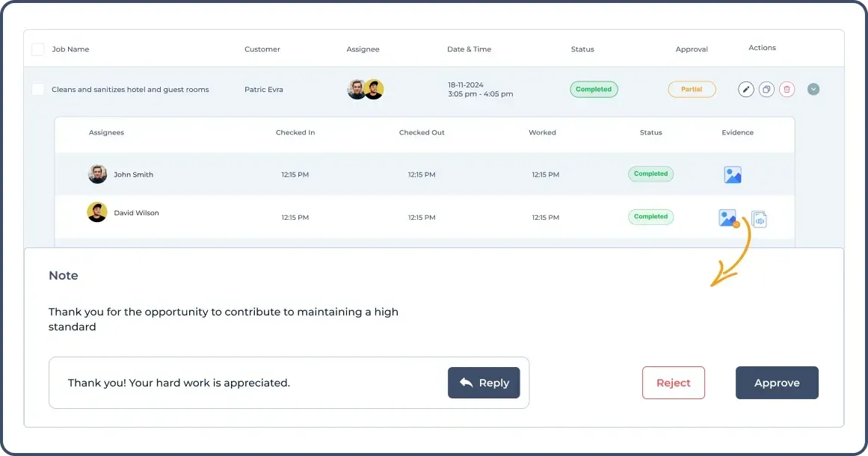The width and height of the screenshot is (868, 456).
Task: Click the reply arrow icon
Action: (466, 382)
